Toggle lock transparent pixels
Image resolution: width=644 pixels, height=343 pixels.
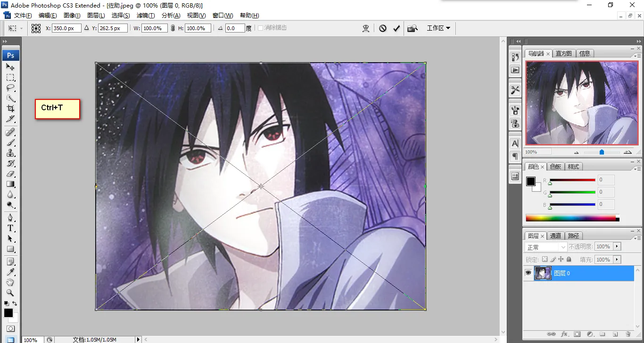545,259
